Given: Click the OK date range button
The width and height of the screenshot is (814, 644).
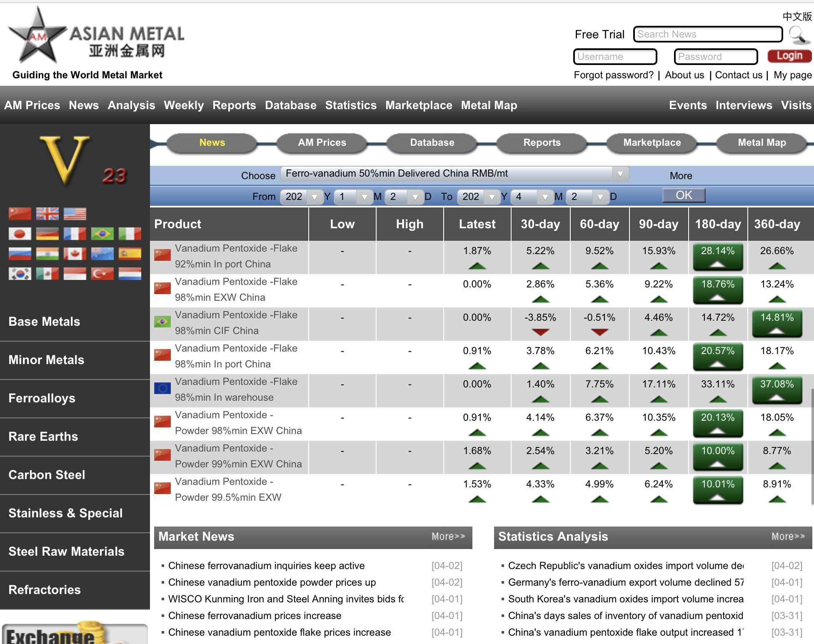Looking at the screenshot, I should (x=684, y=195).
